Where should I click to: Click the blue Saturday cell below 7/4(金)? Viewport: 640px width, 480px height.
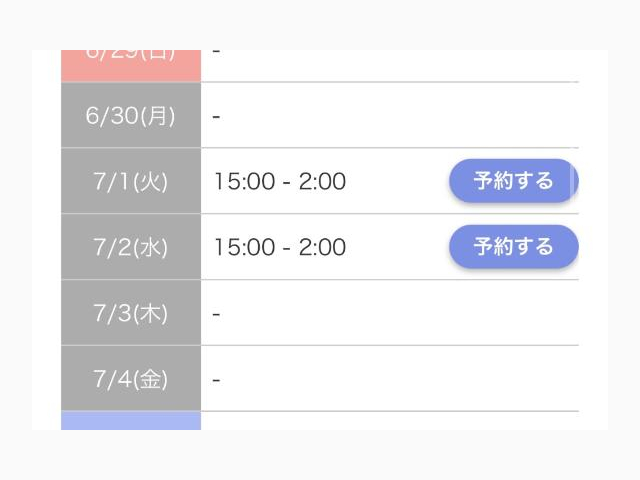[x=131, y=421]
